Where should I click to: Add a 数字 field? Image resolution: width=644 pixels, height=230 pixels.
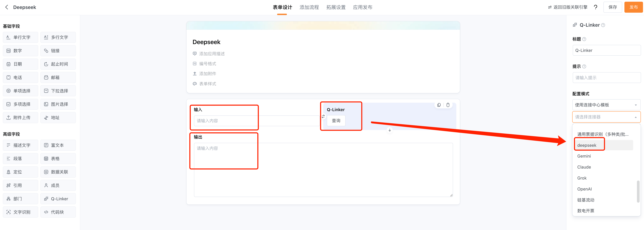tap(20, 51)
